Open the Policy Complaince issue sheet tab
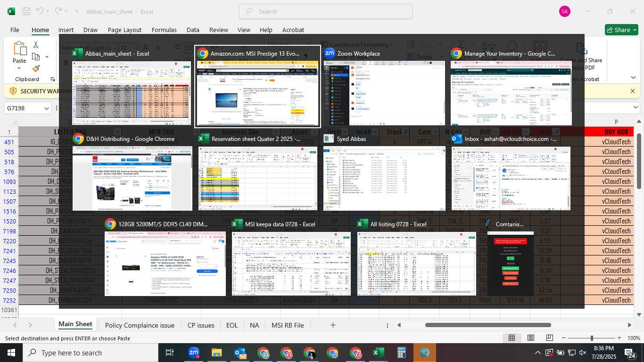Screen dimensions: 644x362 pos(140,325)
